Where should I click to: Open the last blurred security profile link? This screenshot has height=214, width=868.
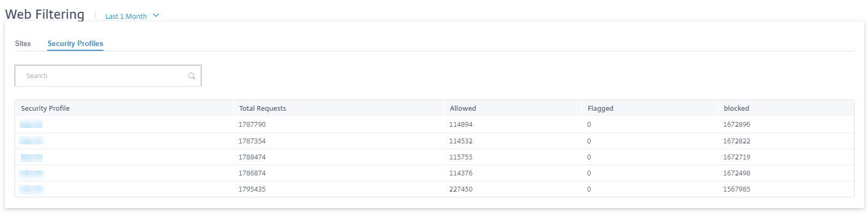coord(31,189)
